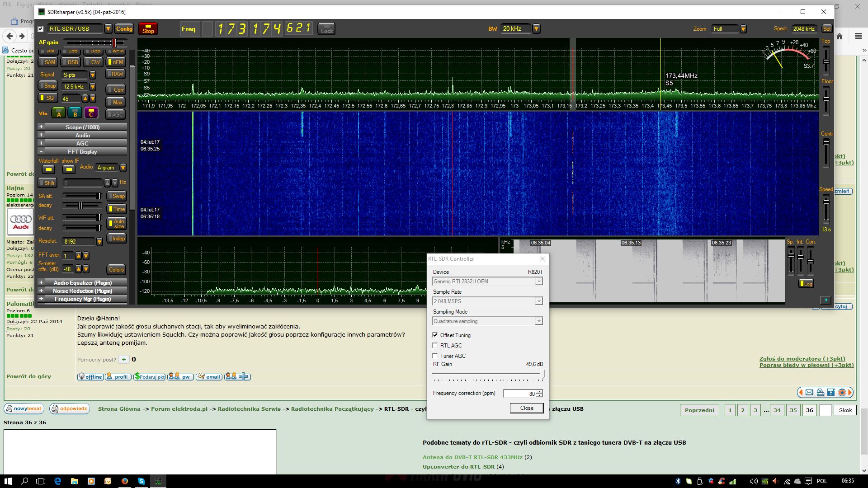Stop the SDR receiver with Stop button
868x488 pixels.
tap(148, 29)
